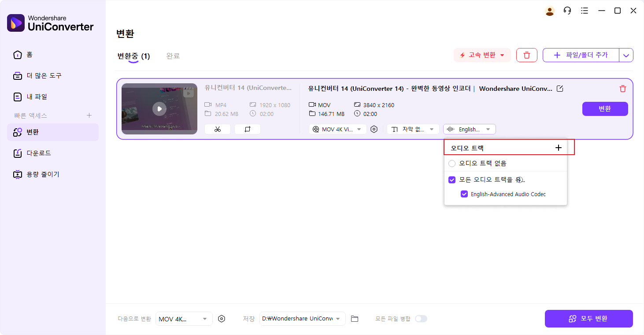
Task: Click the source file name 유니컨버터 14 (UniConverte...
Action: pyautogui.click(x=248, y=88)
